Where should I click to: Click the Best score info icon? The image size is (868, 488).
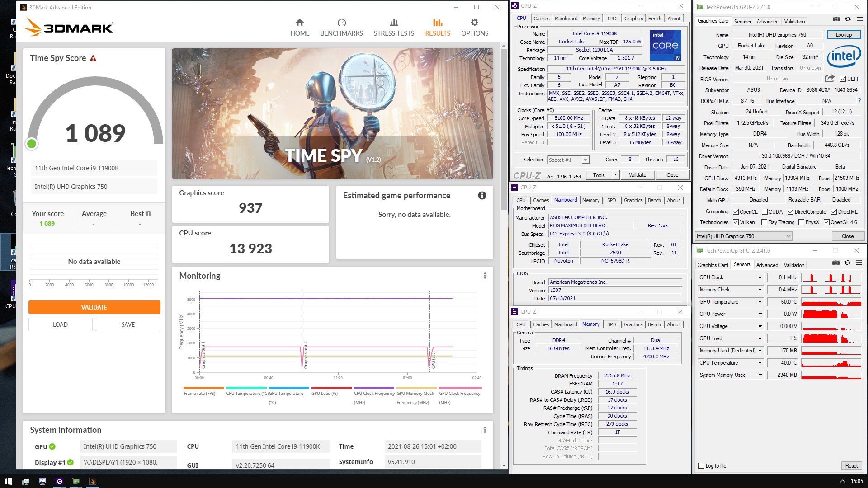[148, 214]
